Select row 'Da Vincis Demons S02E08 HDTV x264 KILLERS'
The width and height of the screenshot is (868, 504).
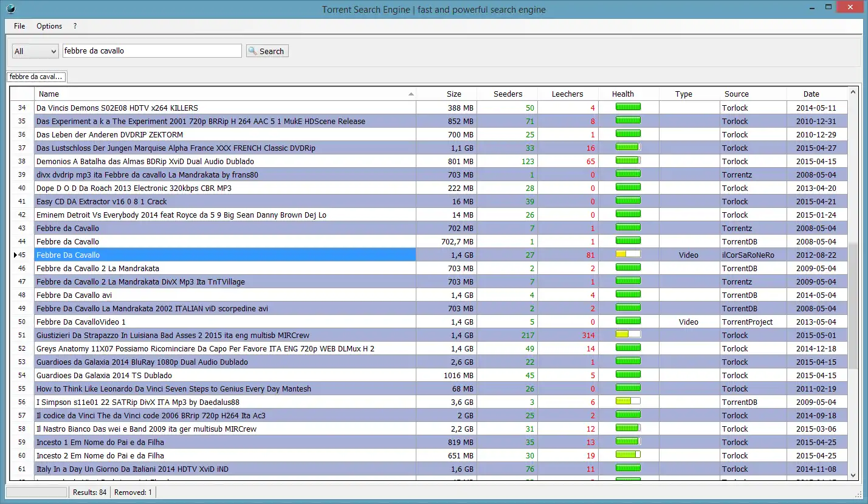(429, 108)
